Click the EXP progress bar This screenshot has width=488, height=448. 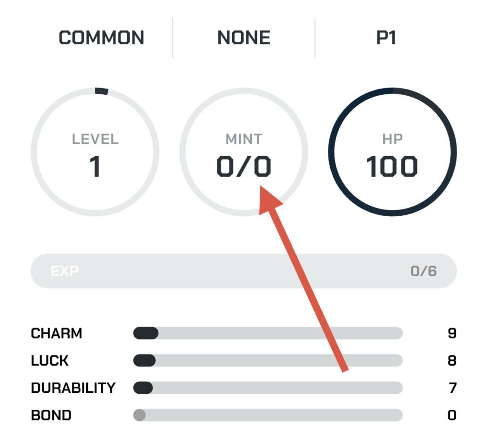pos(244,271)
